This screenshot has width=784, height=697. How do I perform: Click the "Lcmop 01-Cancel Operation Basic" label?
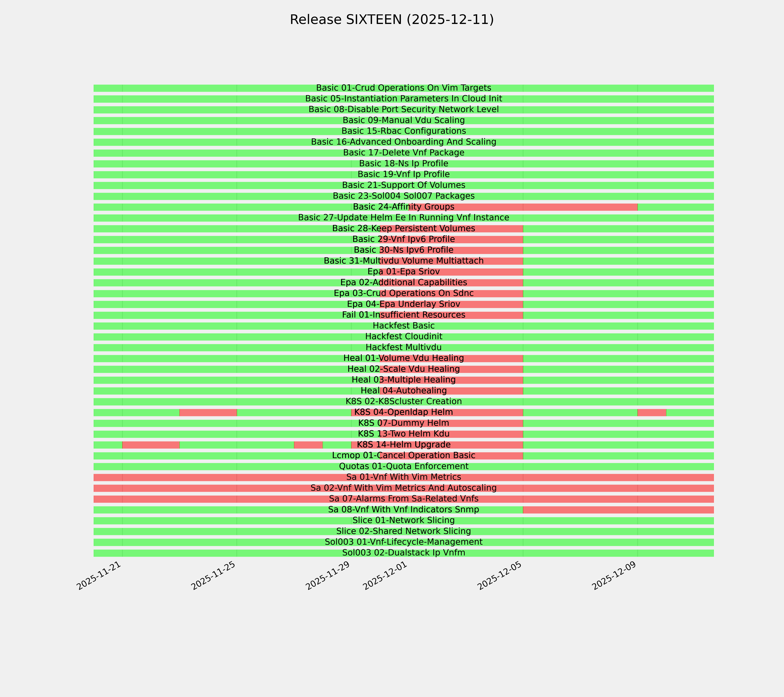[x=403, y=455]
